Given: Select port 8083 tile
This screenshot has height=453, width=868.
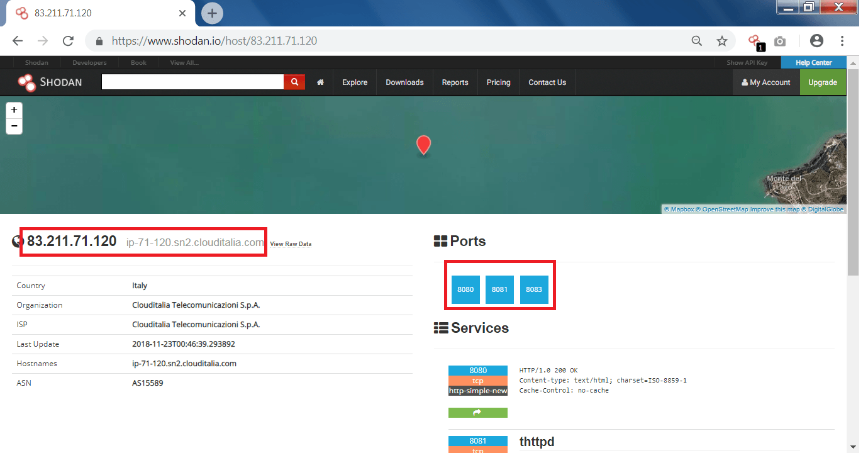Looking at the screenshot, I should (534, 289).
